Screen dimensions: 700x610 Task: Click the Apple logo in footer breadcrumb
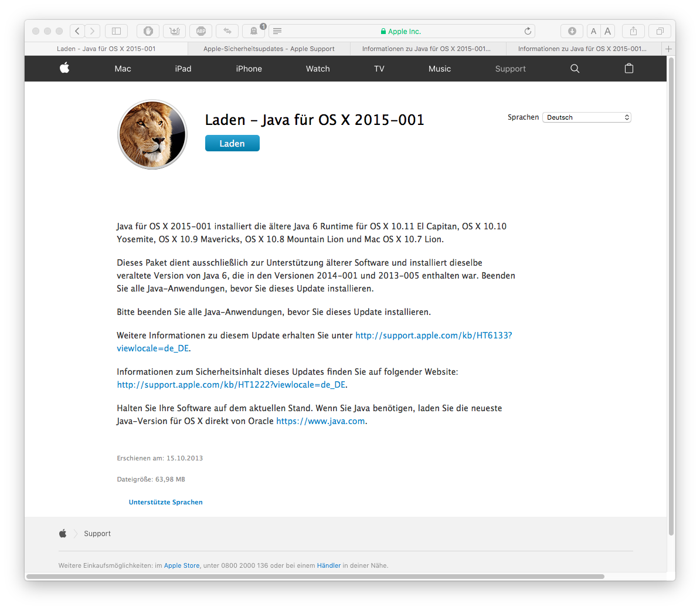tap(63, 533)
